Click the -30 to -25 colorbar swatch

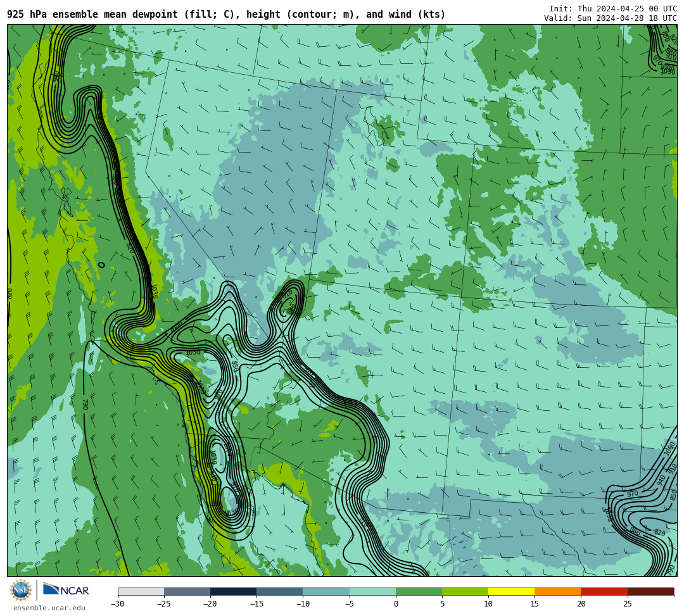[141, 591]
